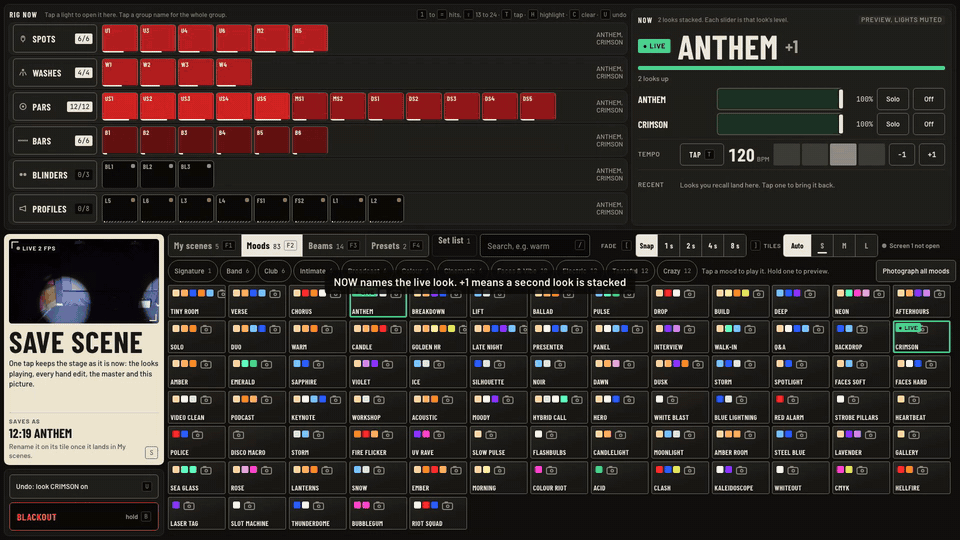Screen dimensions: 960x540
Task: Click camera icon on SAPPHIRE tile
Action: 318,364
